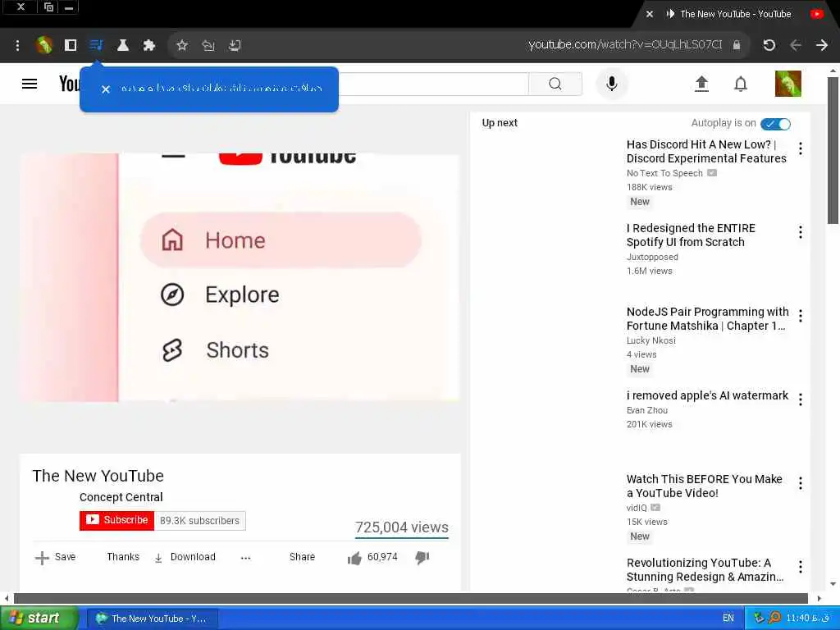Screen dimensions: 840x630
Task: Click the taskbar clock 11:40
Action: coord(807,618)
